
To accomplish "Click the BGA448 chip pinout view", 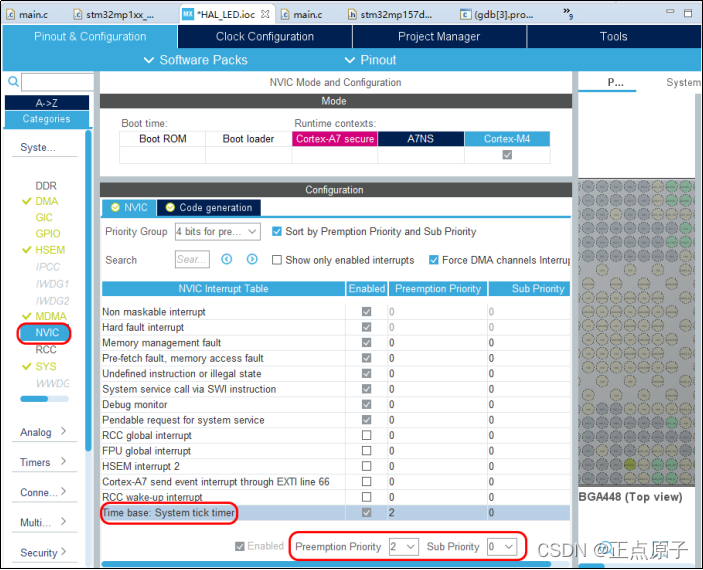I will [637, 332].
